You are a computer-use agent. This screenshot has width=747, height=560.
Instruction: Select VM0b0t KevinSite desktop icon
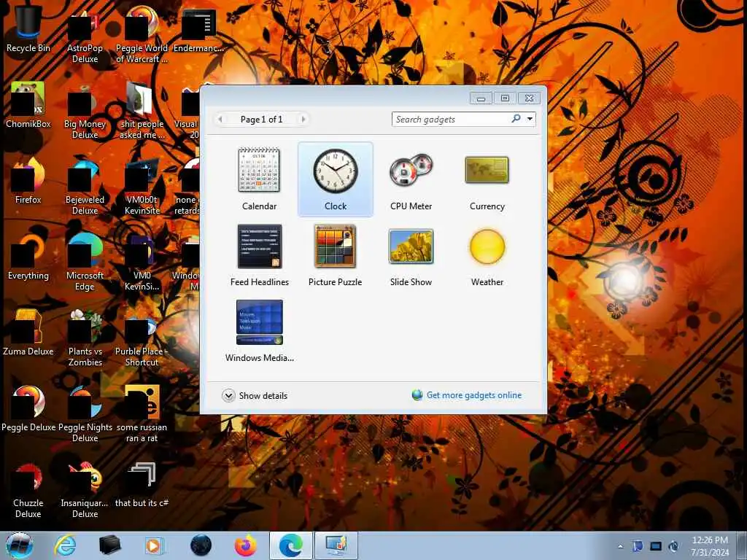[x=142, y=187]
